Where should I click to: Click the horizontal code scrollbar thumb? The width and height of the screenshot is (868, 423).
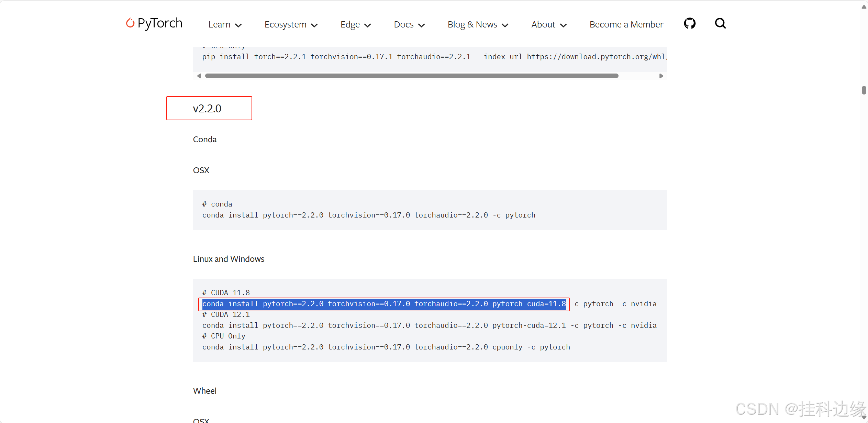[x=411, y=76]
